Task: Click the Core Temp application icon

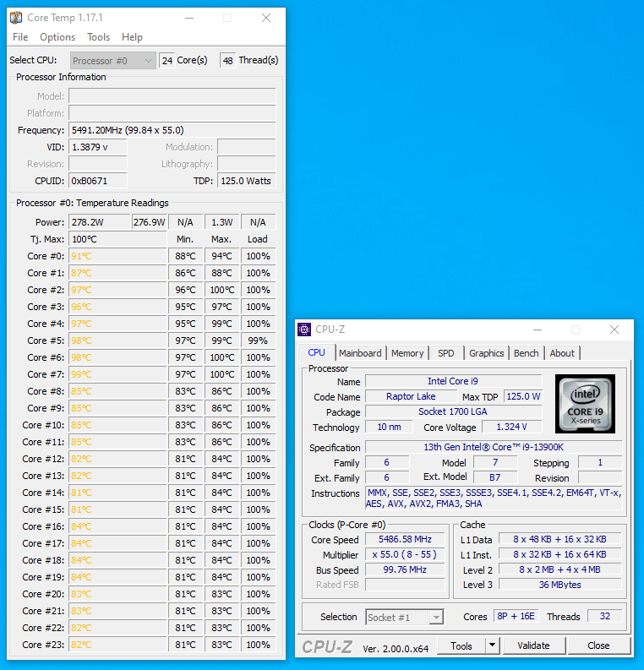Action: point(16,18)
